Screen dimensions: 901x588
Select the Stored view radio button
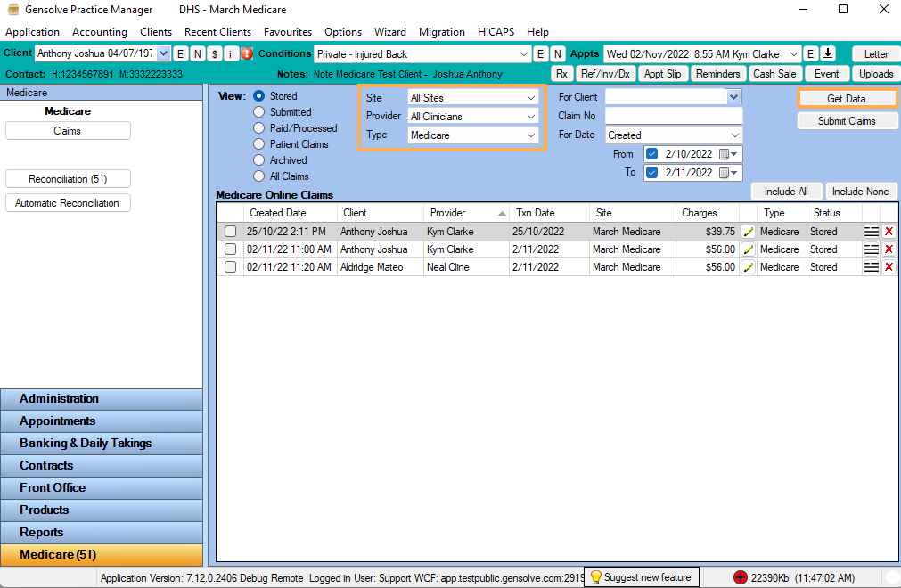pyautogui.click(x=259, y=96)
